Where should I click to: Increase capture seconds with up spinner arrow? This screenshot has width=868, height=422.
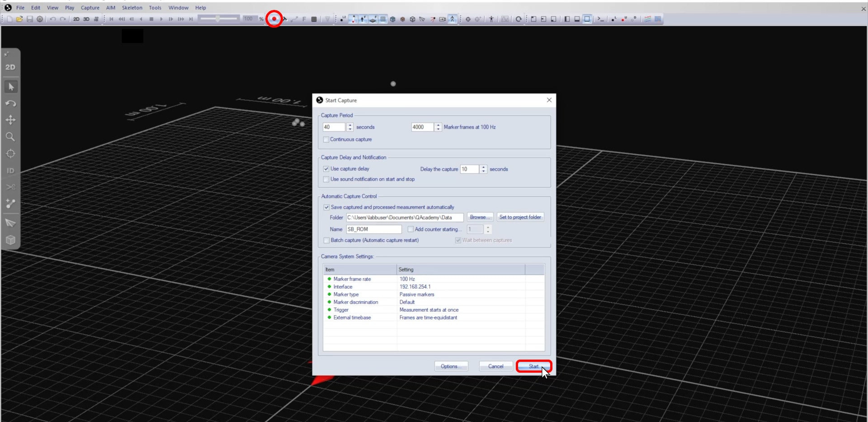350,125
